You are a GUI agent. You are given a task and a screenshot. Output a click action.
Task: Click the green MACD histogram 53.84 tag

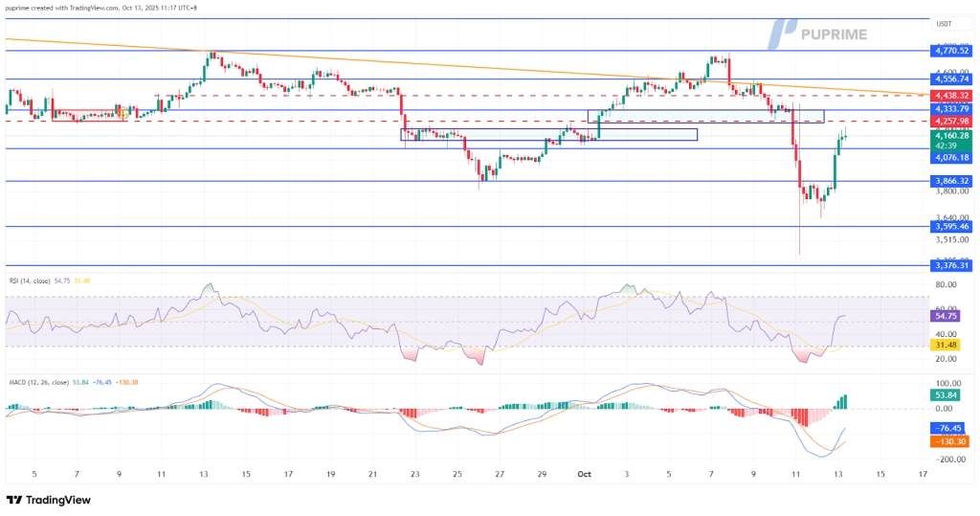point(947,393)
